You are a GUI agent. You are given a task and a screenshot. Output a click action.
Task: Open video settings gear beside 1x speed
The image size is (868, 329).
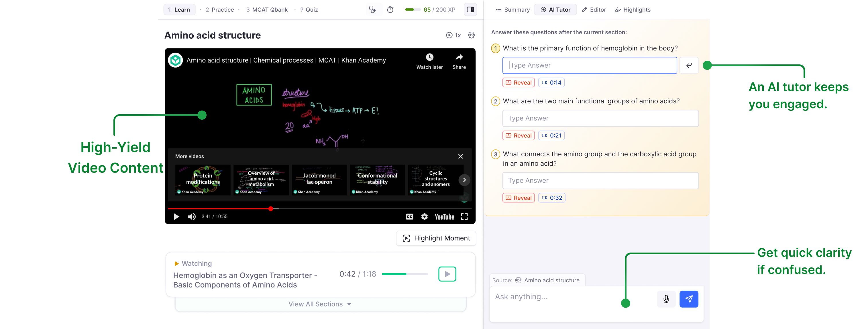pyautogui.click(x=471, y=35)
